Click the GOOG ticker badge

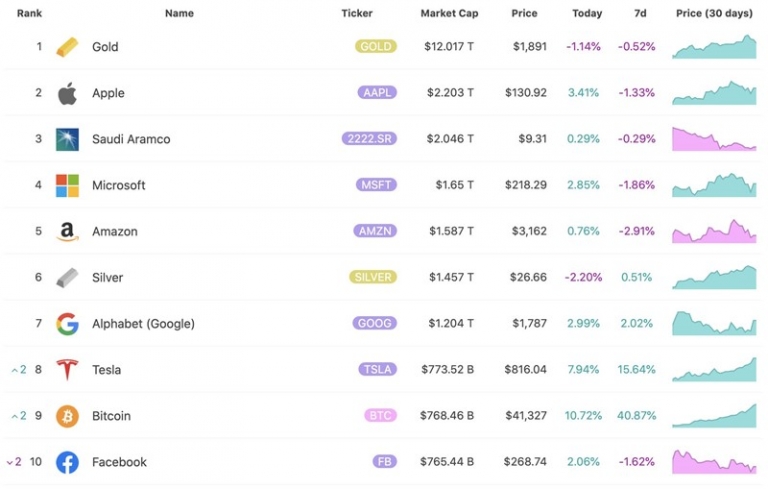point(375,323)
